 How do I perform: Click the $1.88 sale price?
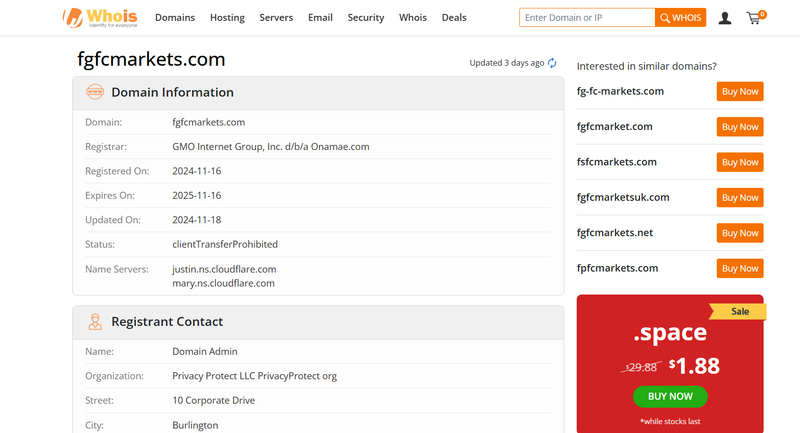[x=694, y=366]
